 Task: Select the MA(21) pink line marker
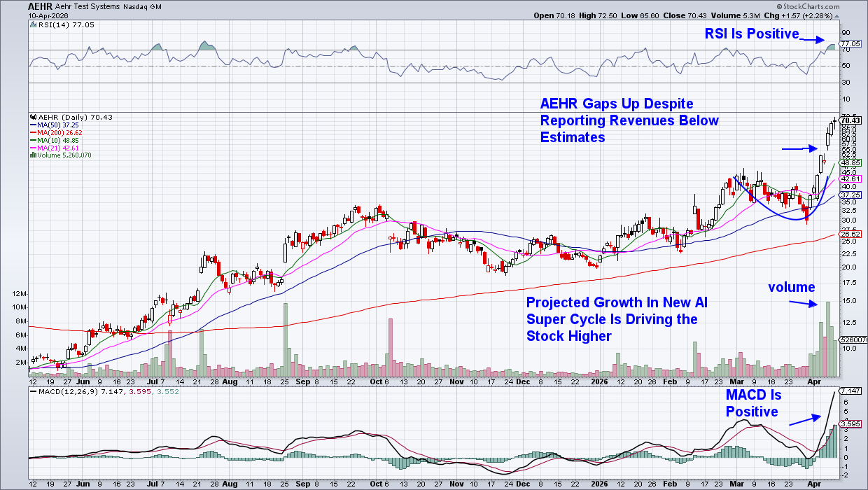click(34, 148)
